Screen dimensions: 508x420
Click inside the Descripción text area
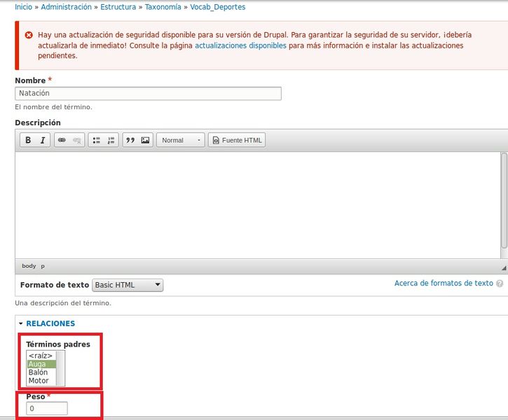click(x=258, y=205)
